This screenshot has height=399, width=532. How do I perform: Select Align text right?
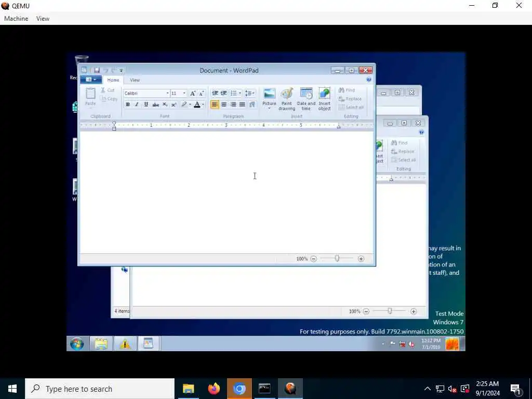click(233, 104)
